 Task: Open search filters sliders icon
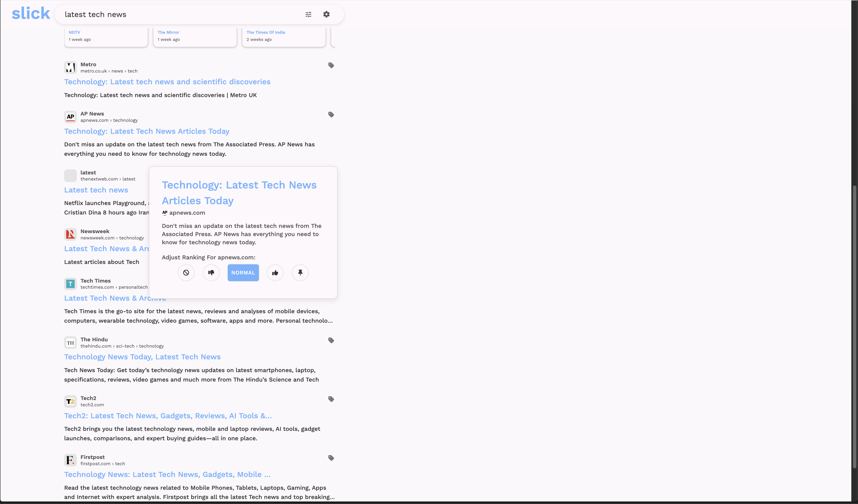pos(308,14)
